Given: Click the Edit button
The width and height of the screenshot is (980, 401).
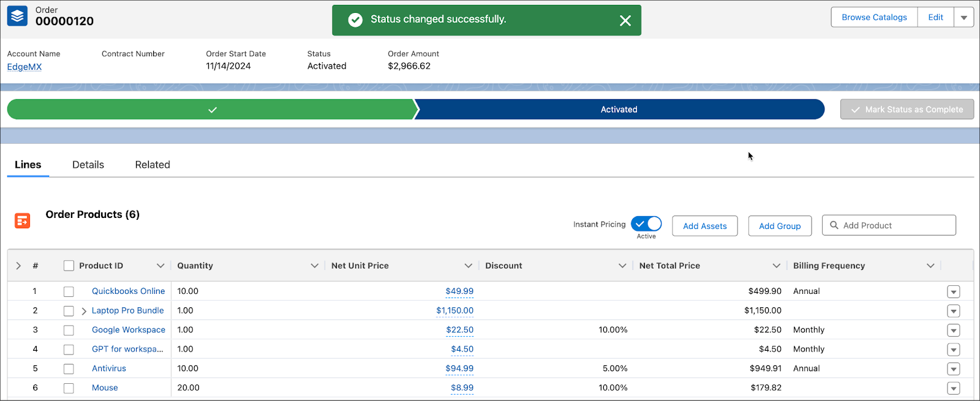Looking at the screenshot, I should 935,18.
